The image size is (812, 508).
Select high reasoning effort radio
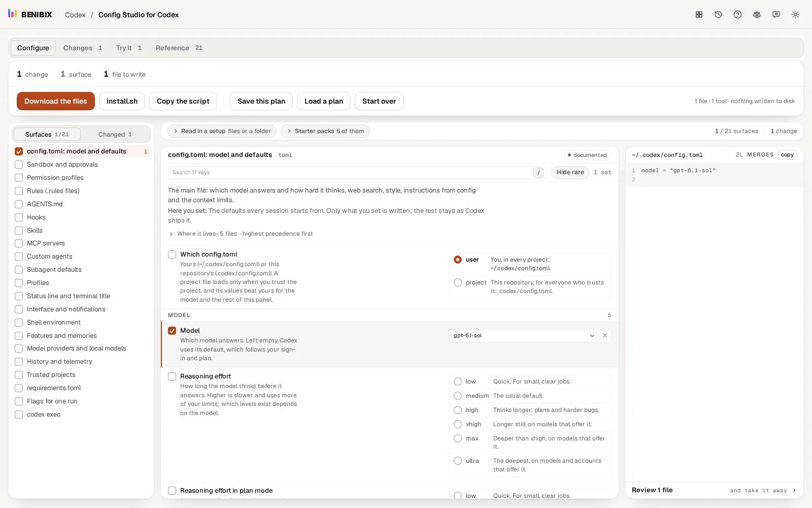458,410
